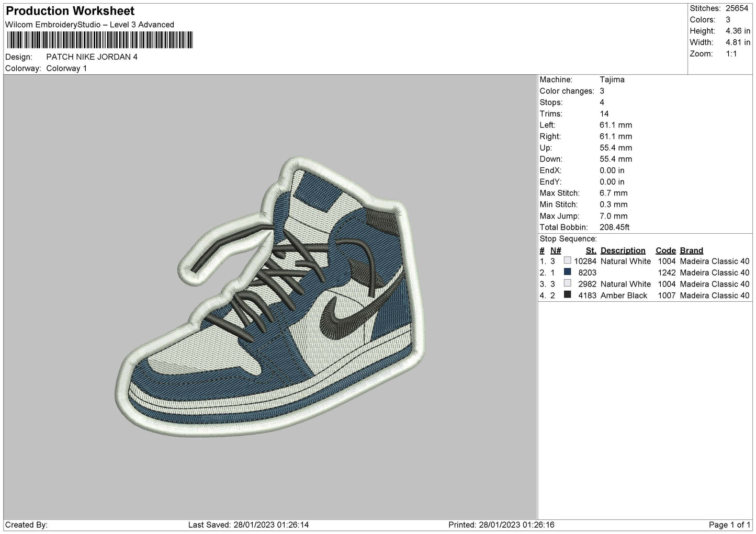Click thread code 1007
Screen dimensions: 756x534
pos(667,296)
